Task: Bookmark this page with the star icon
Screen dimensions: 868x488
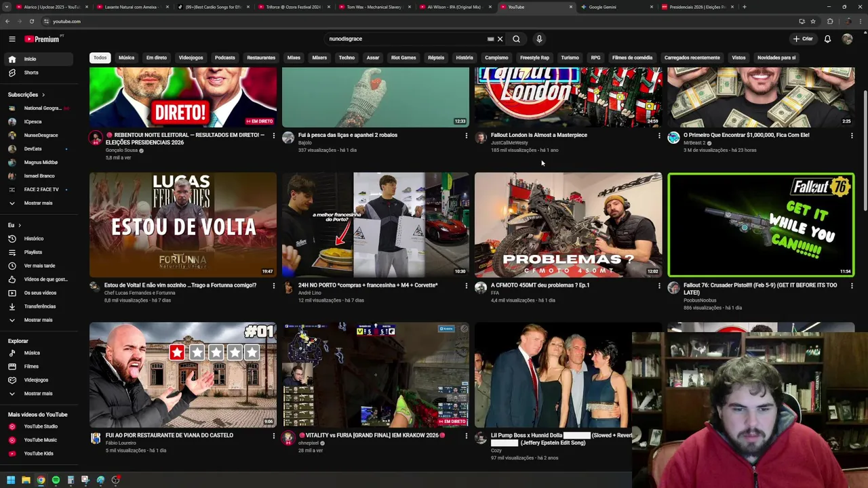Action: [x=813, y=21]
